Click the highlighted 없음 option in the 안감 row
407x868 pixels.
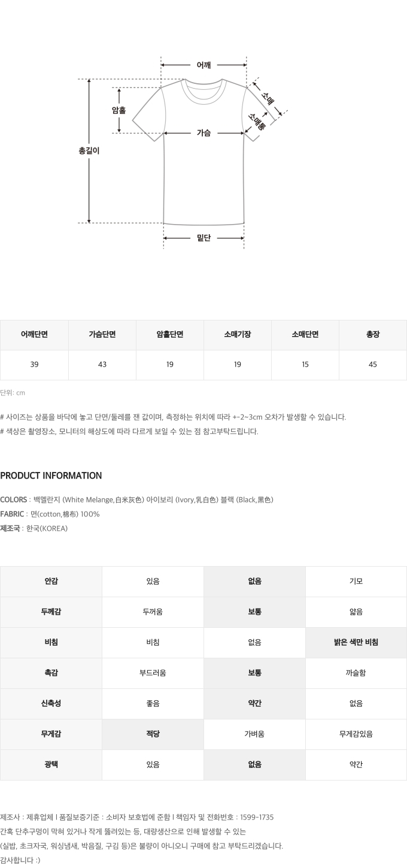(x=254, y=581)
